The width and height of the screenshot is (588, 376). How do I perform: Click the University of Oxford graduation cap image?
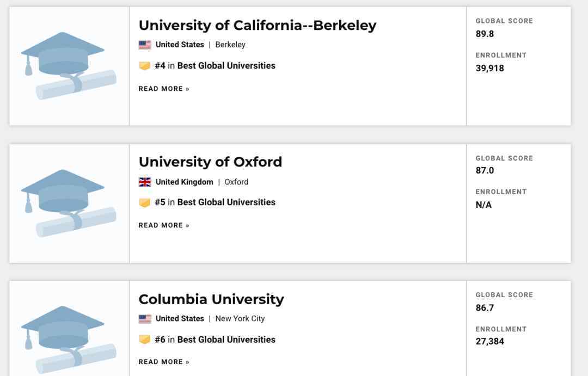coord(69,203)
